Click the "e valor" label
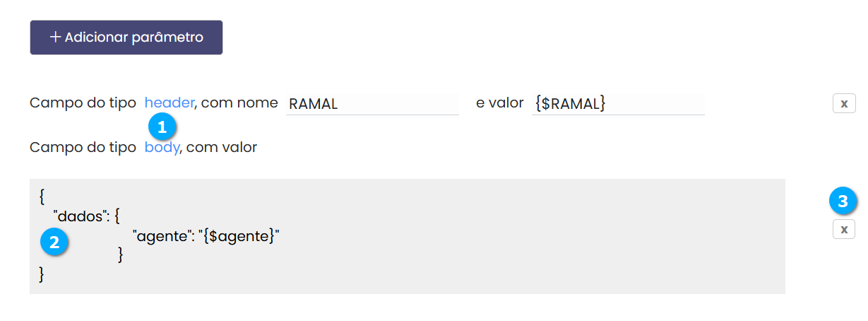This screenshot has width=868, height=321. click(x=499, y=103)
